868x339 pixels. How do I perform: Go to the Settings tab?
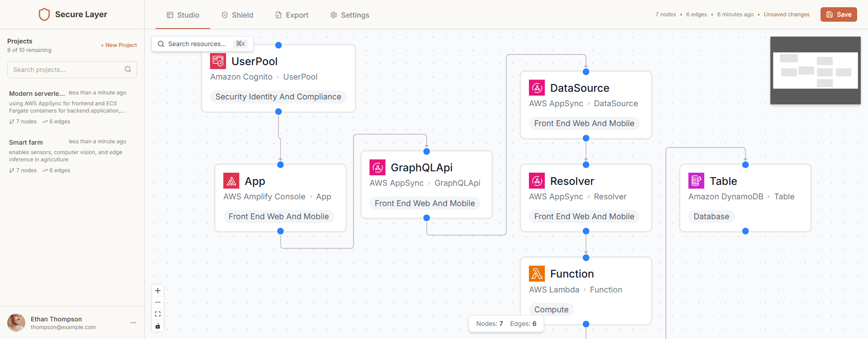(349, 15)
